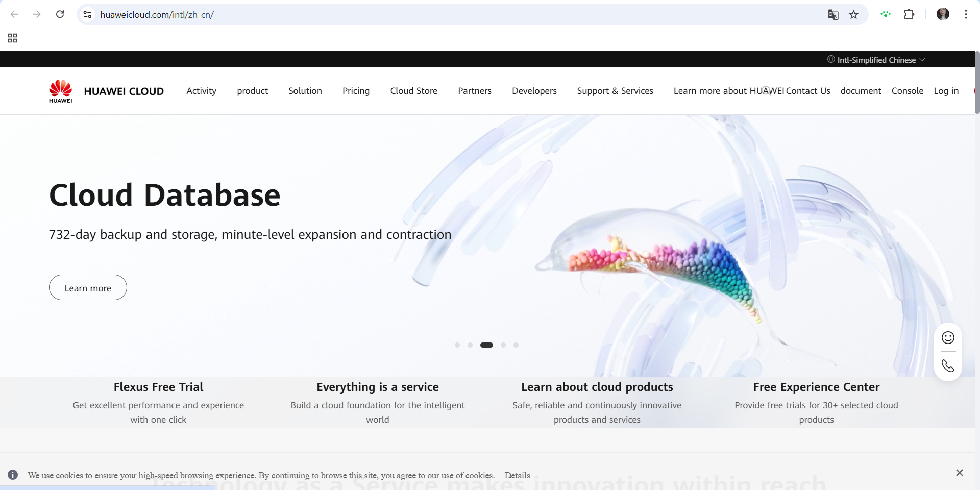The width and height of the screenshot is (980, 490).
Task: Open the product menu in navigation
Action: tap(252, 91)
